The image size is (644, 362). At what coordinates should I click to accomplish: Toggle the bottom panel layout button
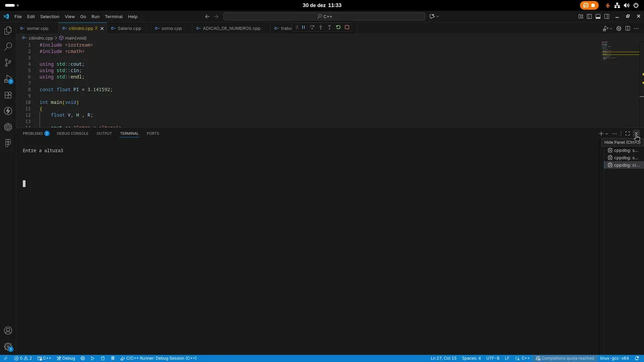click(x=598, y=17)
